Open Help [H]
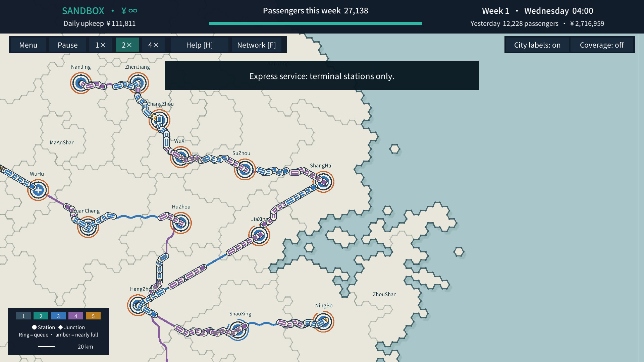Viewport: 644px width, 362px height. [199, 45]
